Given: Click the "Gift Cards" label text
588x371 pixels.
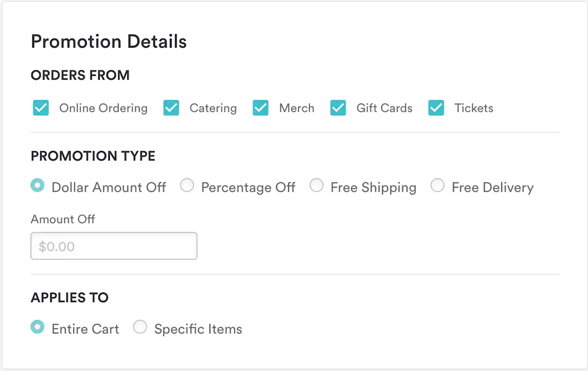Looking at the screenshot, I should point(384,108).
